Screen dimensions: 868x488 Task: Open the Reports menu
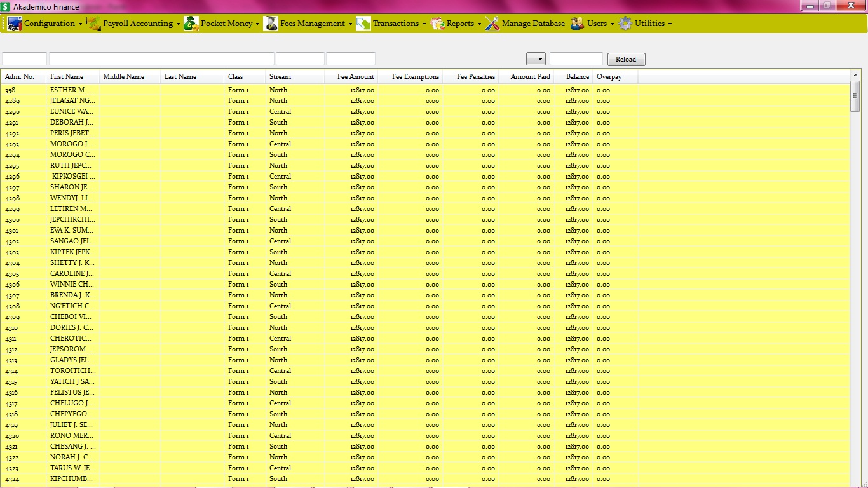tap(460, 24)
